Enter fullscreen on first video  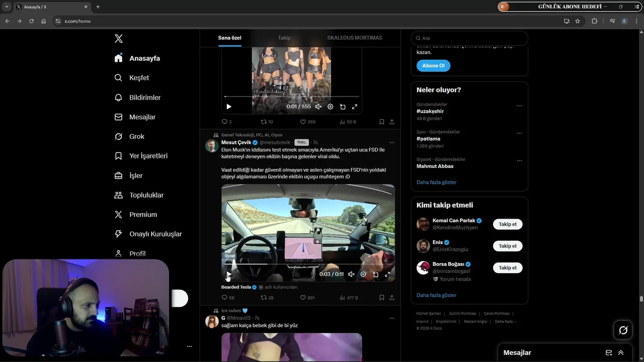[x=355, y=107]
